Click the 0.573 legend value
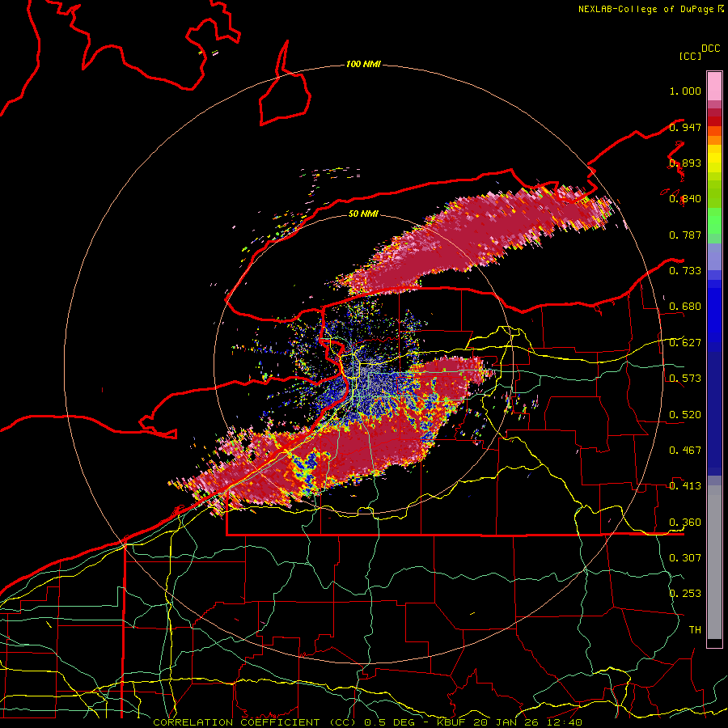 click(x=685, y=379)
